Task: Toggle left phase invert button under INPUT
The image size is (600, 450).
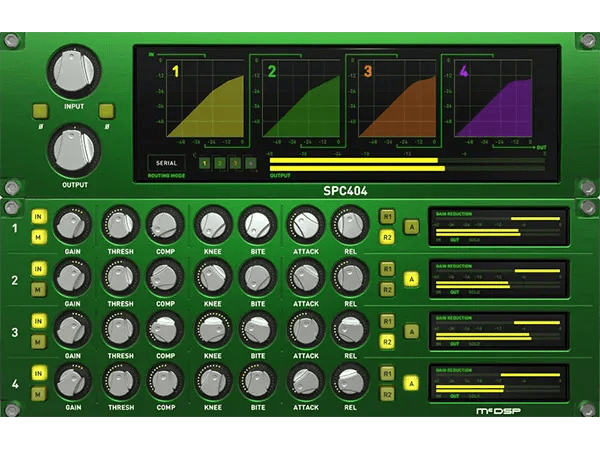Action: pos(41,111)
